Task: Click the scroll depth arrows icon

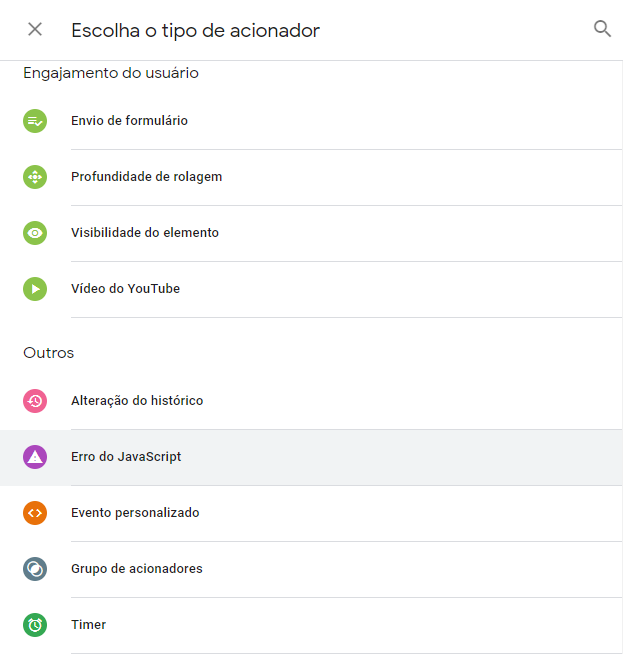Action: coord(35,177)
